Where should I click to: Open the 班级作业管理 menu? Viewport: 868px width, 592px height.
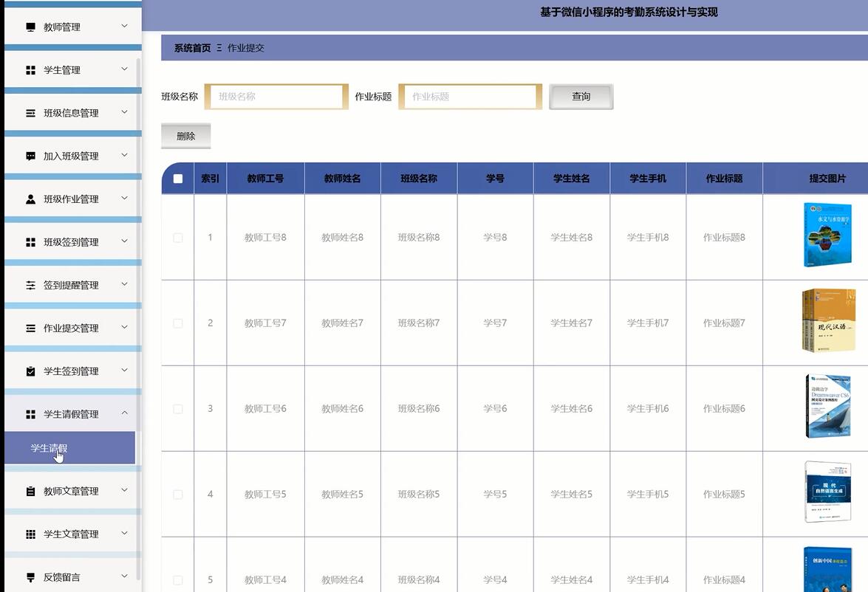73,199
